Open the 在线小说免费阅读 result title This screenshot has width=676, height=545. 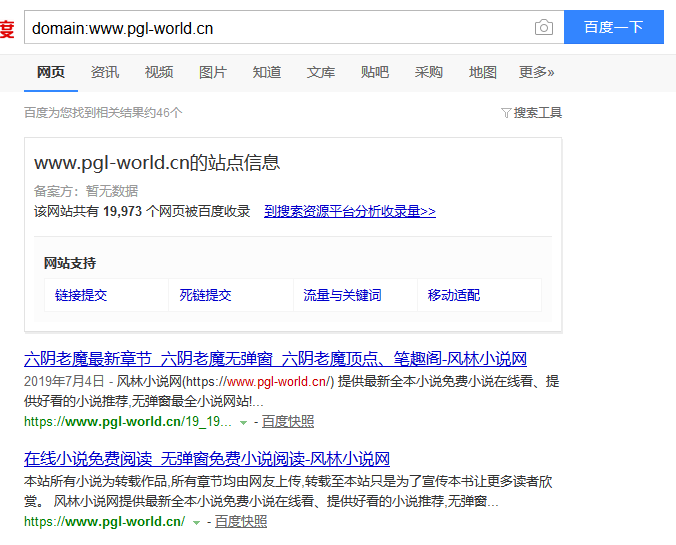207,459
